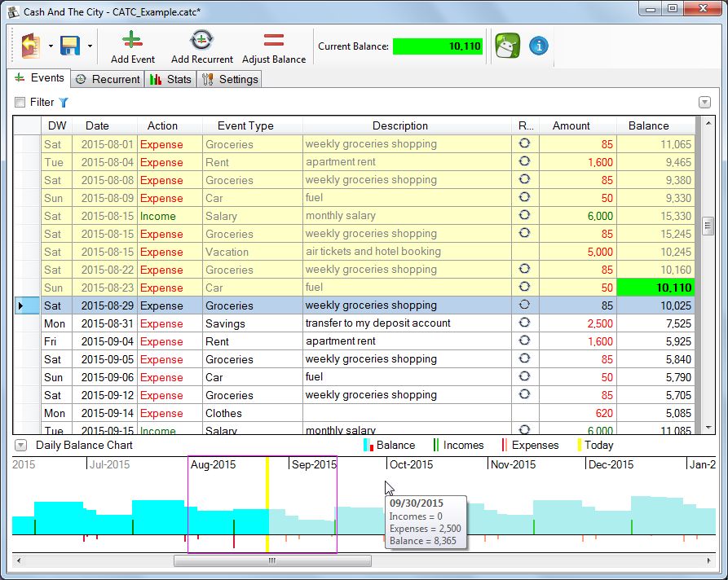Expand the save options dropdown arrow

click(90, 46)
